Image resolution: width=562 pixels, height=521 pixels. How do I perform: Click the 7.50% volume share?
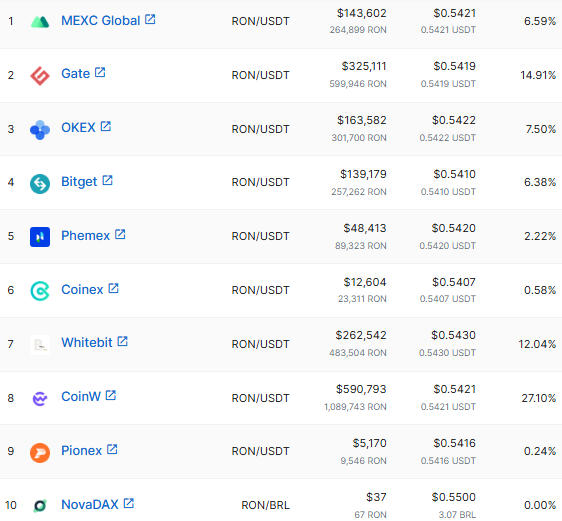[541, 129]
